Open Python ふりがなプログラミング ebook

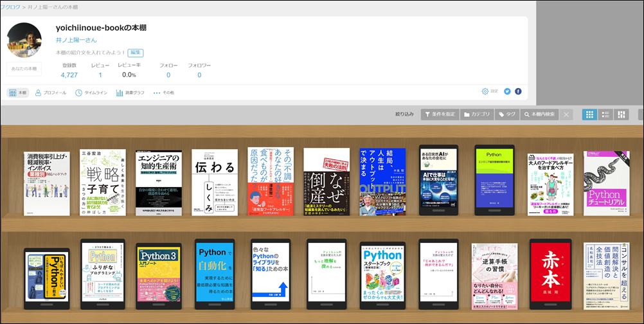click(103, 274)
